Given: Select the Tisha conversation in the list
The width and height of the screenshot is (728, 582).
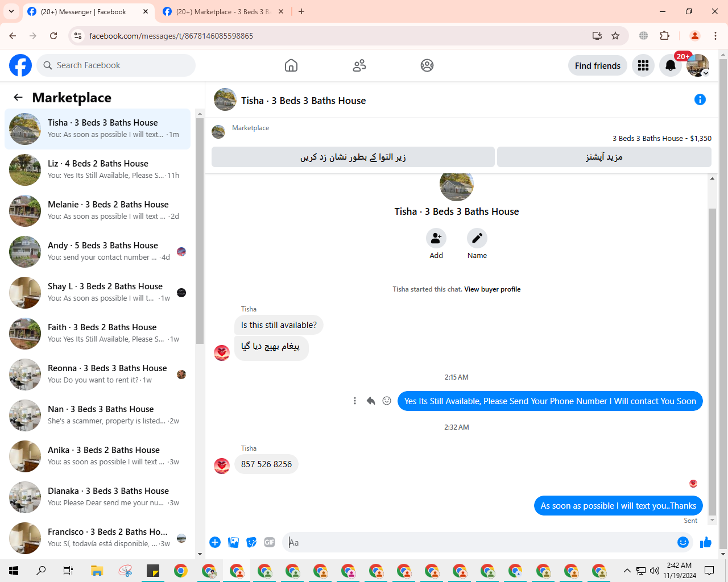Looking at the screenshot, I should pyautogui.click(x=98, y=129).
